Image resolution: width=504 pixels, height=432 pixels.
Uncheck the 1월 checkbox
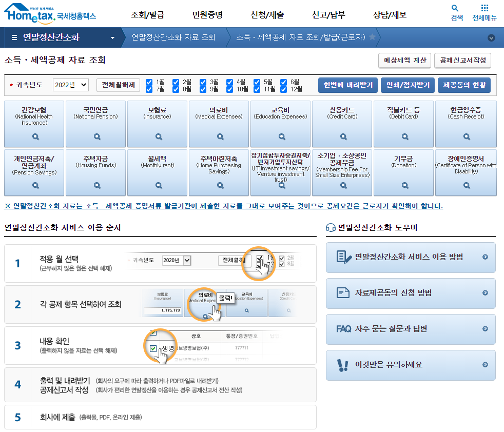[x=149, y=82]
